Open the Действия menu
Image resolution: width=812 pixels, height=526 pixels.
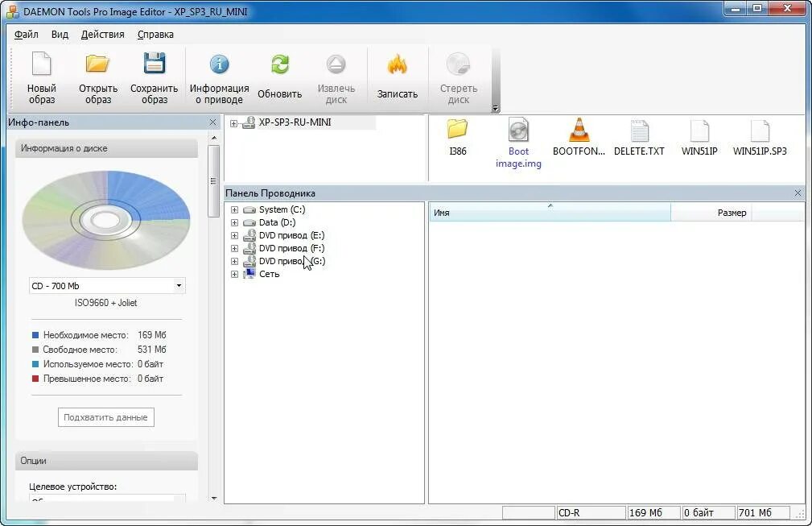click(x=102, y=34)
